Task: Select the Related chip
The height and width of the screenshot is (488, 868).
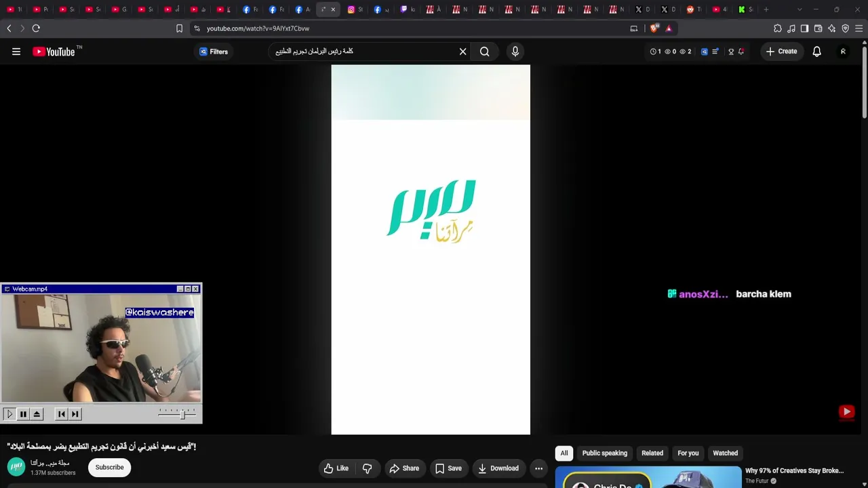Action: [652, 453]
